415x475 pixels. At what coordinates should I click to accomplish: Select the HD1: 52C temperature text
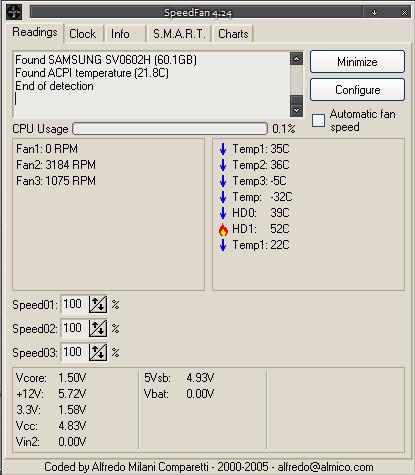(x=261, y=229)
